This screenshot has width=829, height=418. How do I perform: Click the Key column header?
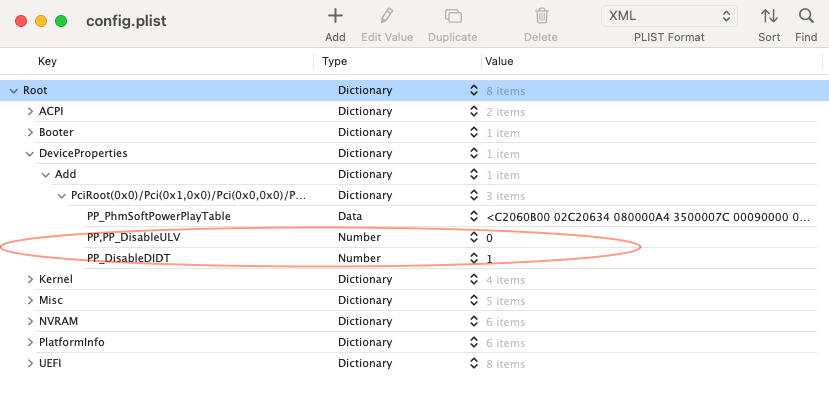(x=47, y=61)
